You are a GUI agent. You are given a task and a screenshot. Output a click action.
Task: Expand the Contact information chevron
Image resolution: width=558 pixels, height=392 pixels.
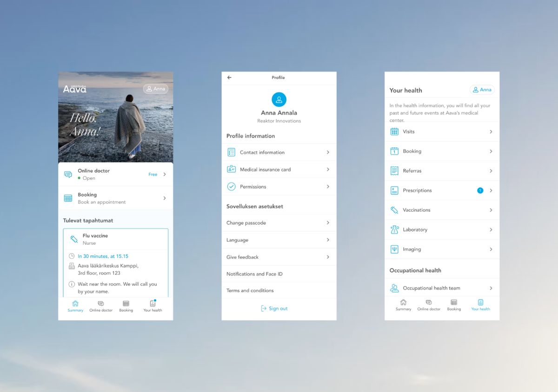click(328, 152)
